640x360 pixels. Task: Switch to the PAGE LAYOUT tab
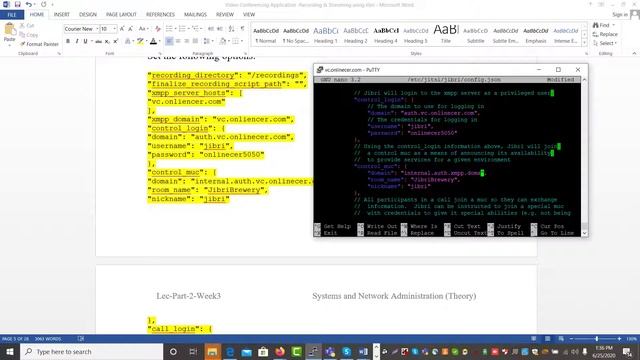click(x=121, y=15)
